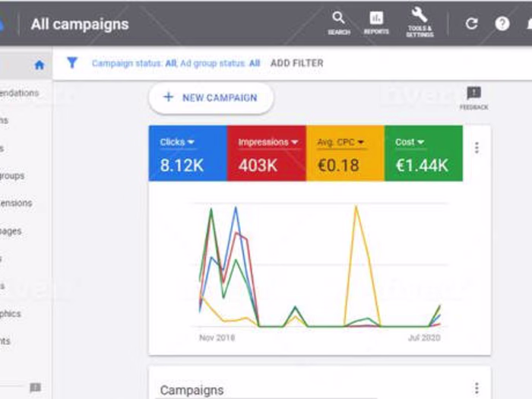Screen dimensions: 532x399
Task: Open the chart card three-dot menu
Action: tap(477, 147)
